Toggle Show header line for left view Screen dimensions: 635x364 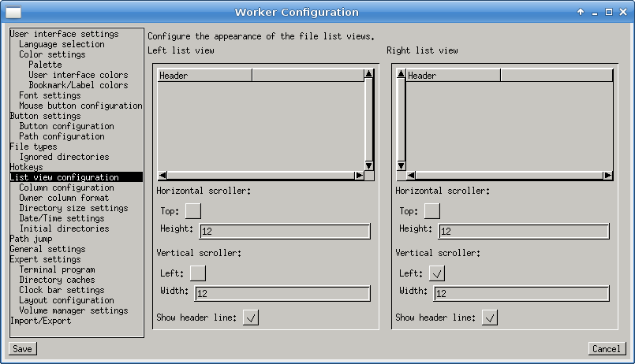click(251, 318)
